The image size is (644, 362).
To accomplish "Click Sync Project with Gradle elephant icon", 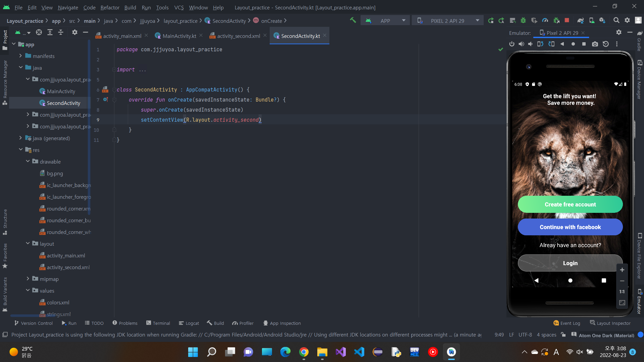I will pos(581,20).
